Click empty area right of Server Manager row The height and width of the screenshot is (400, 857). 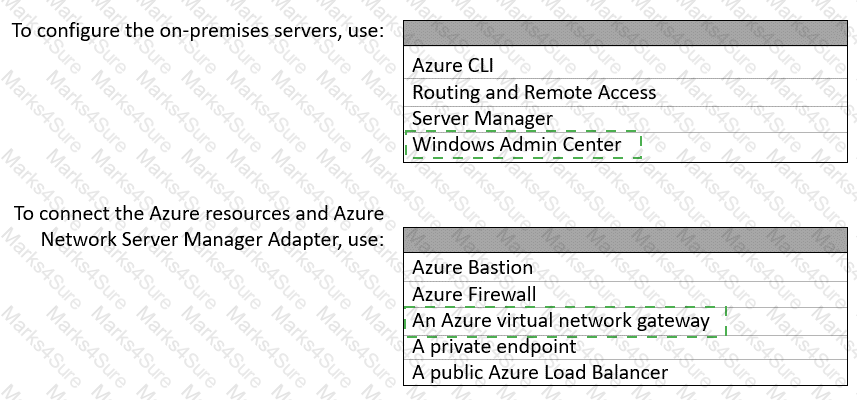coord(700,119)
